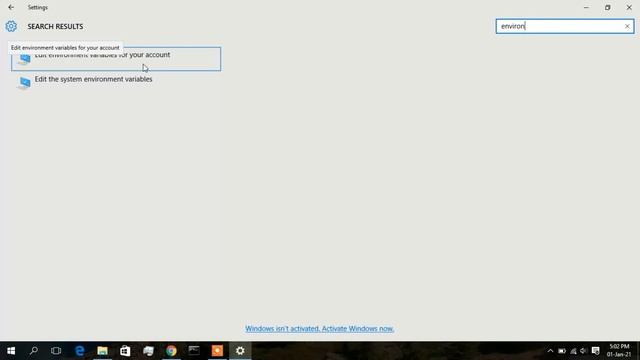This screenshot has height=360, width=640.
Task: Show hidden system tray icons
Action: (550, 351)
